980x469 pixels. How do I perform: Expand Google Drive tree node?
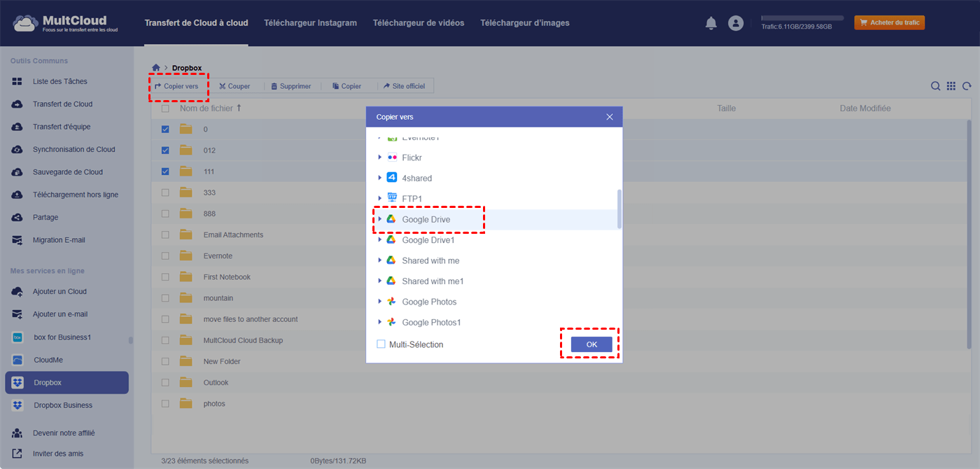pyautogui.click(x=380, y=219)
